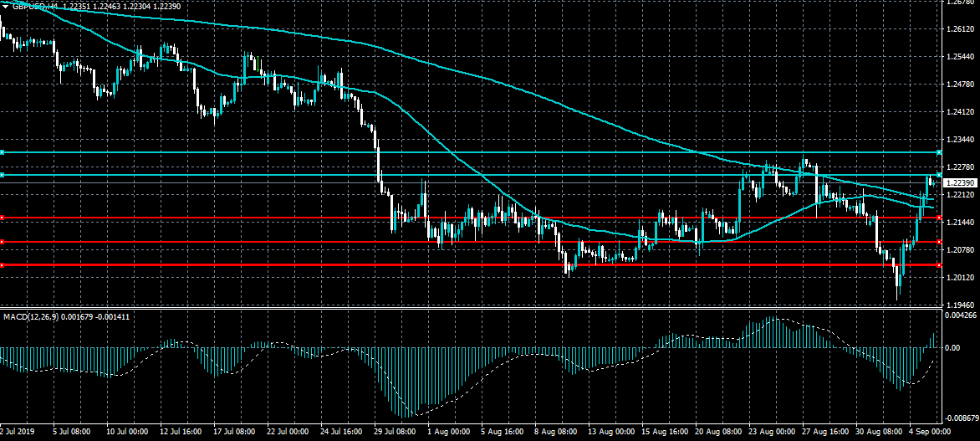This screenshot has height=441, width=980.
Task: Click the 1.26120 price scale label
Action: pyautogui.click(x=962, y=29)
